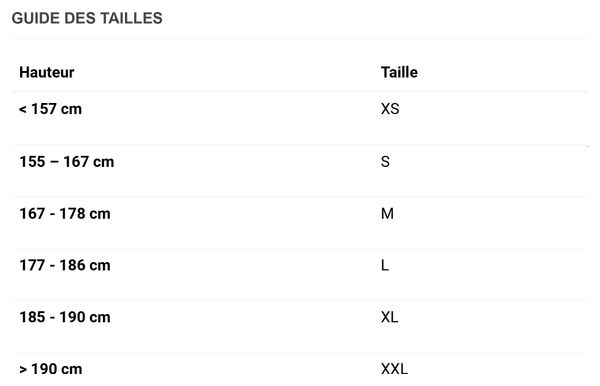The width and height of the screenshot is (600, 386).
Task: Click the XS size cell
Action: point(390,109)
